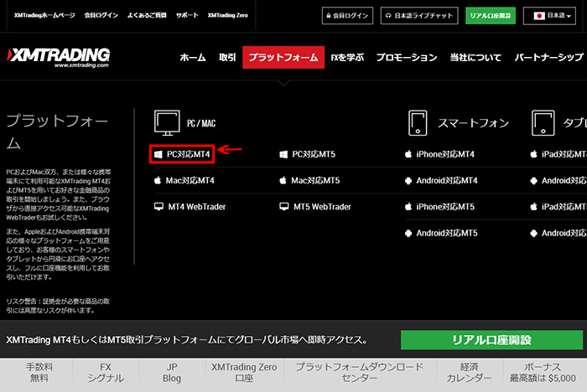Click monitor icon beside MT4 WebTrader
587x392 pixels.
pos(158,207)
